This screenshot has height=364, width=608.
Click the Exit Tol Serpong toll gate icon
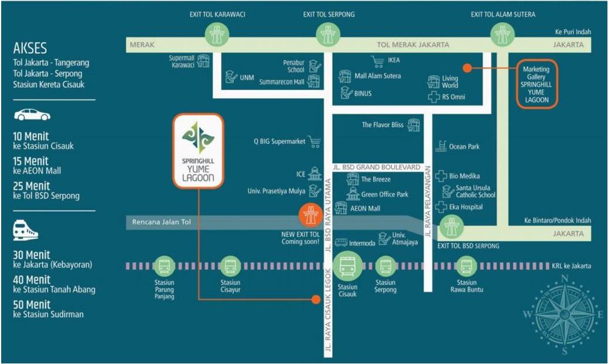[328, 35]
